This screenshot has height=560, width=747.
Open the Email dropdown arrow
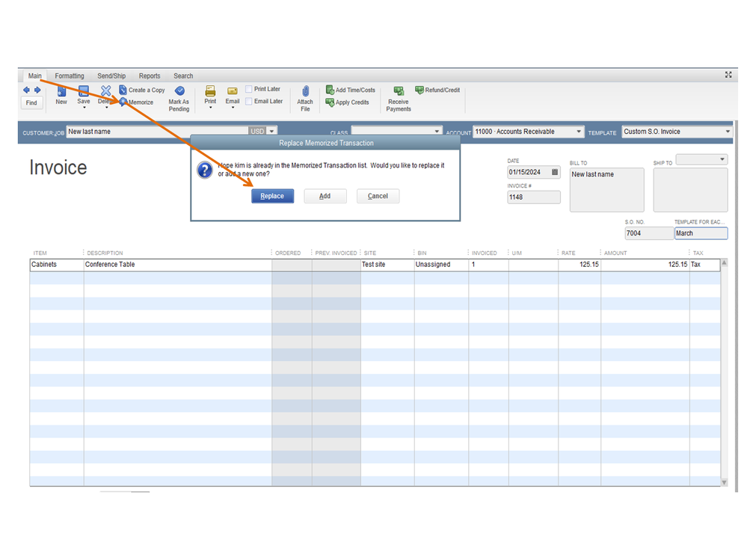233,108
